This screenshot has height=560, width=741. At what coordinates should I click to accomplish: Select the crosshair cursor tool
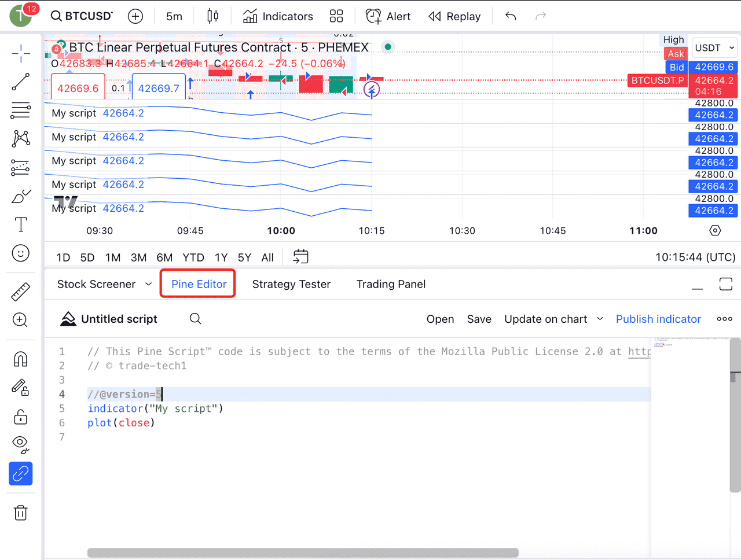[21, 53]
